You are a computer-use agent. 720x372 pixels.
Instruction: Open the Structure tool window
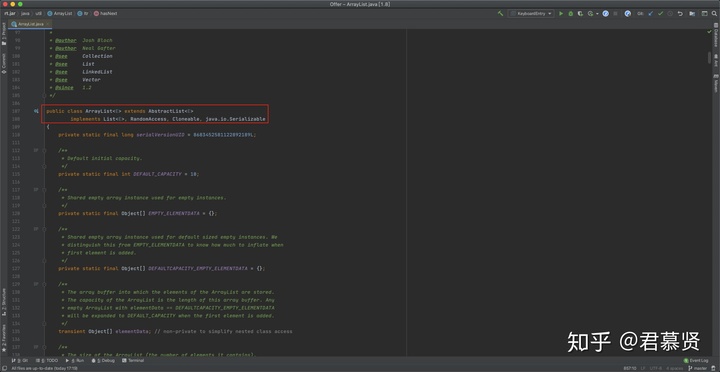click(4, 302)
